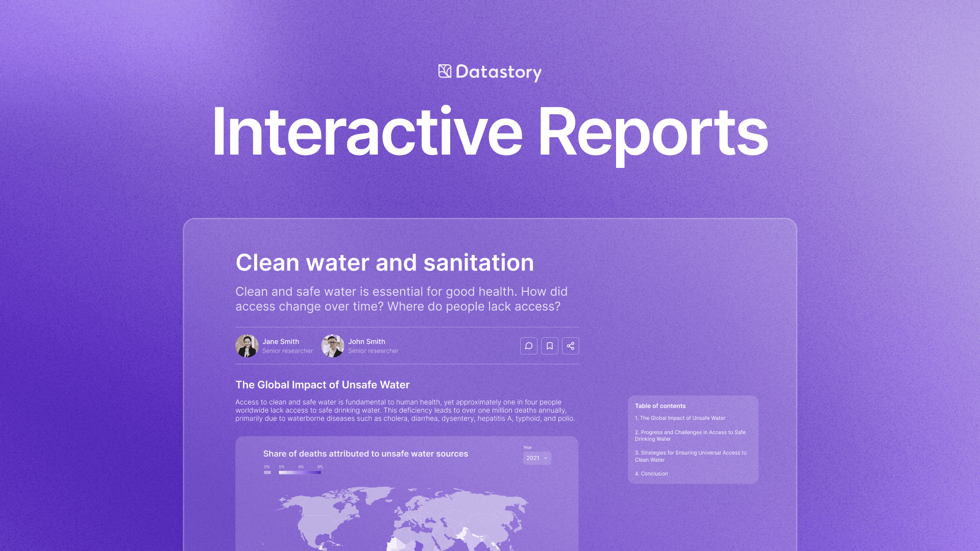Click 'Senior researcher' under John Smith
The width and height of the screenshot is (980, 551).
pyautogui.click(x=373, y=351)
